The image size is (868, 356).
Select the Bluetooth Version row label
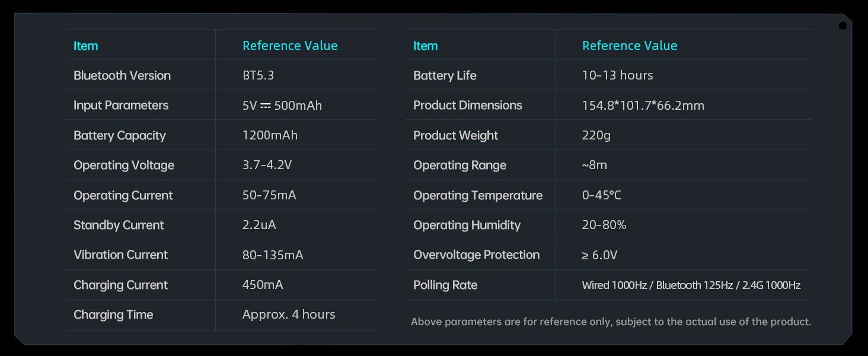[x=122, y=75]
